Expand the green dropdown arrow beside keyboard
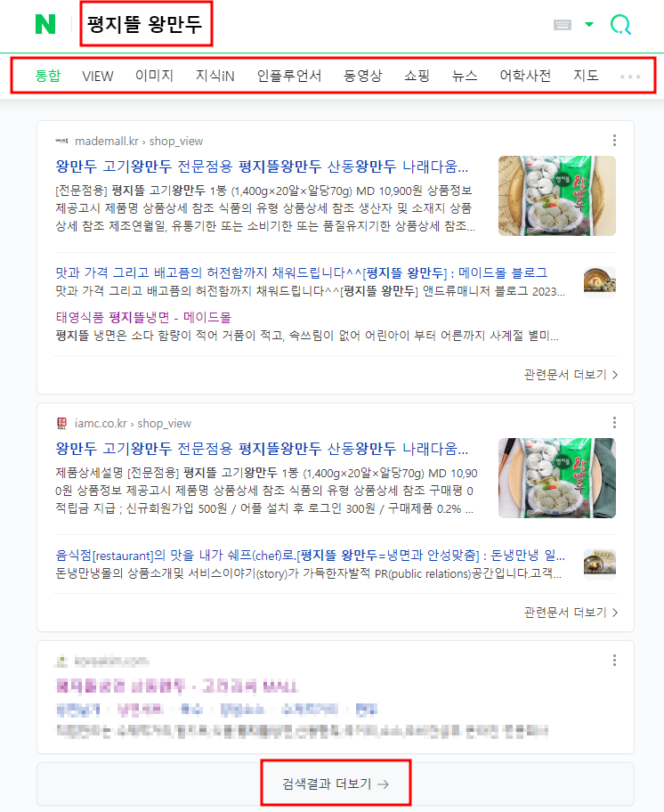Viewport: 664px width, 812px height. click(589, 24)
